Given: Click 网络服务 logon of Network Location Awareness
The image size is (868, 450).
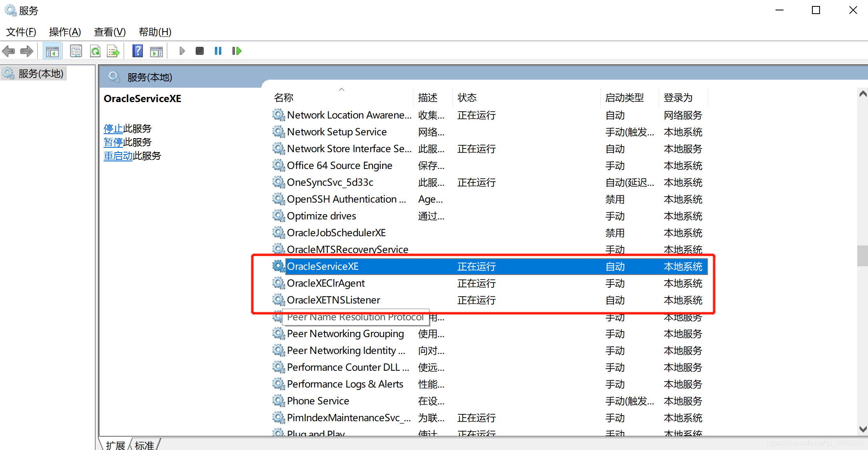Looking at the screenshot, I should click(683, 115).
